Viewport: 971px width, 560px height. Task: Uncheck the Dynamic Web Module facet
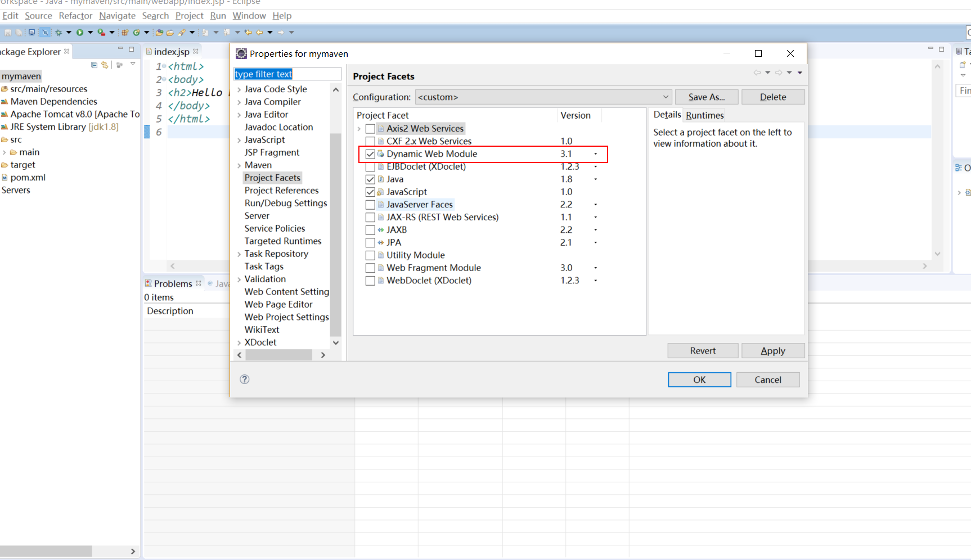[370, 154]
